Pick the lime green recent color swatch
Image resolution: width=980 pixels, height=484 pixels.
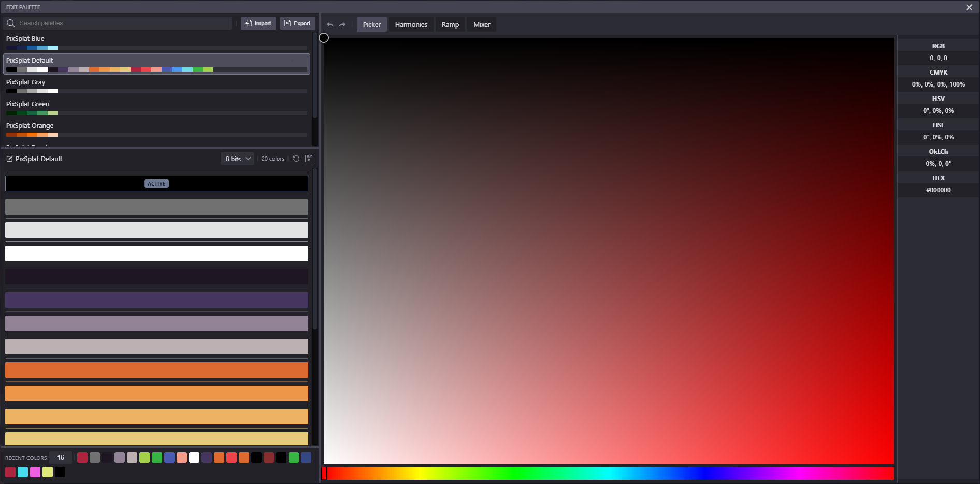point(145,458)
